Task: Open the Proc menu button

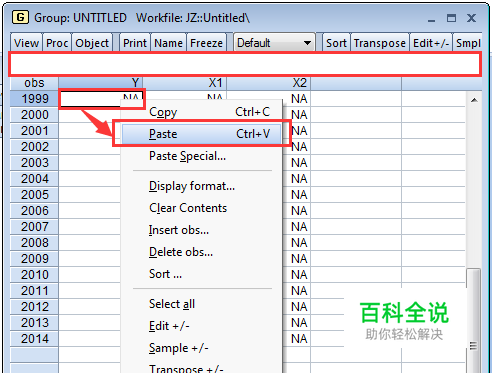Action: [57, 43]
